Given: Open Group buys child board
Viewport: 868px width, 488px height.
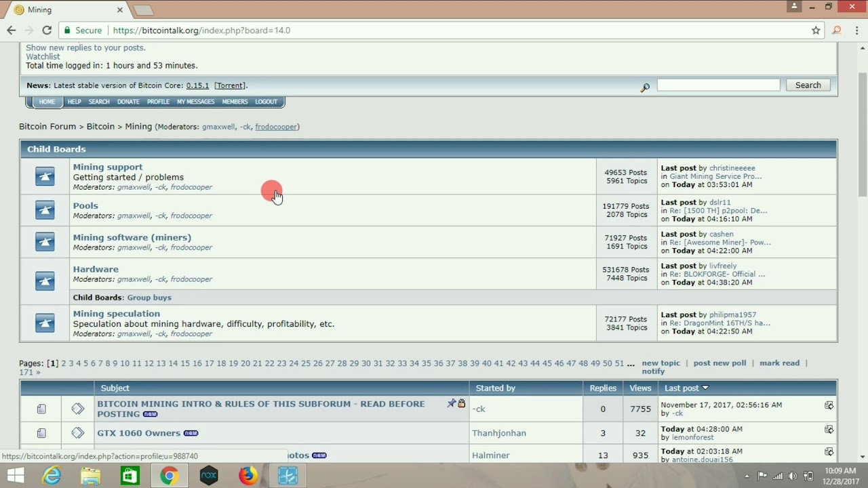Looking at the screenshot, I should (149, 298).
